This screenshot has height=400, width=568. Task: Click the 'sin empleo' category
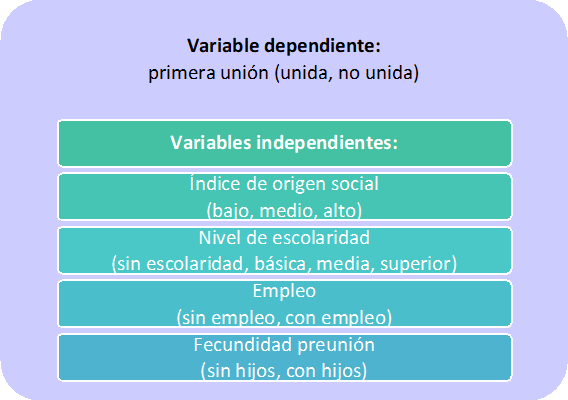pos(230,318)
